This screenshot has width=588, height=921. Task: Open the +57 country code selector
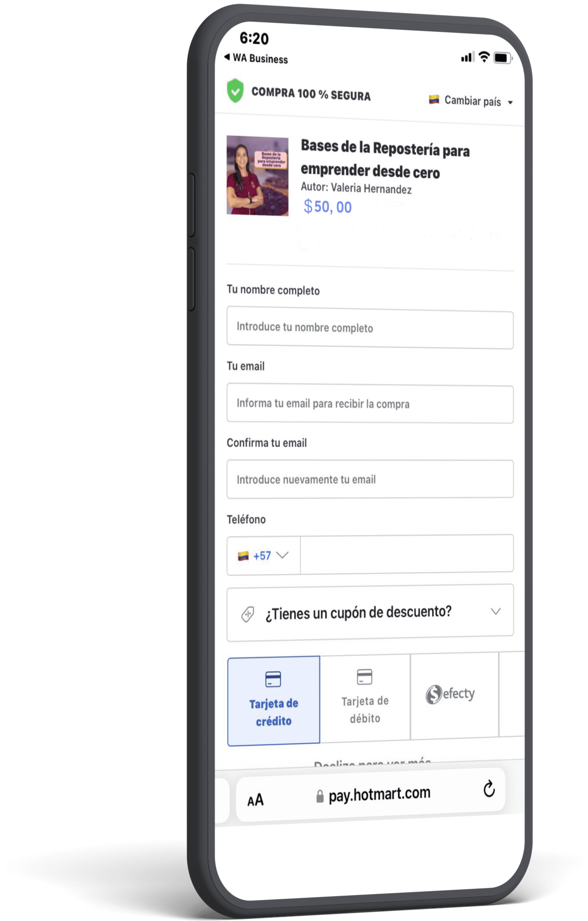point(263,555)
